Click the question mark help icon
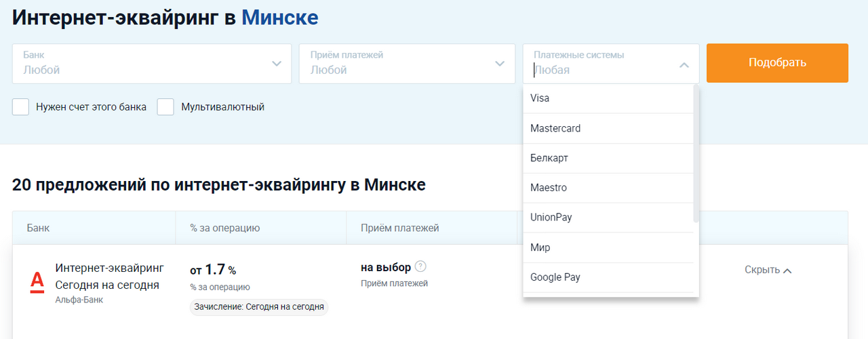Screen dimensions: 868x339 [x=420, y=266]
